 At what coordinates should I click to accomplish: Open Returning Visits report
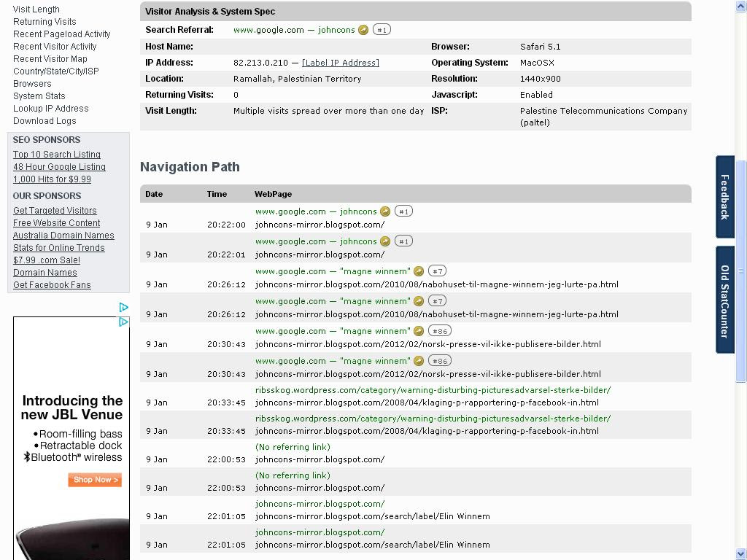click(x=44, y=21)
